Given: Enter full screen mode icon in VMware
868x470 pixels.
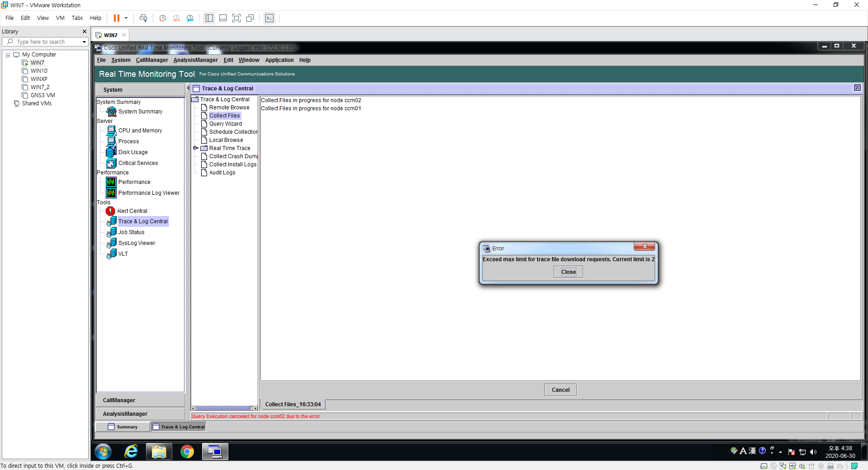Looking at the screenshot, I should point(236,18).
